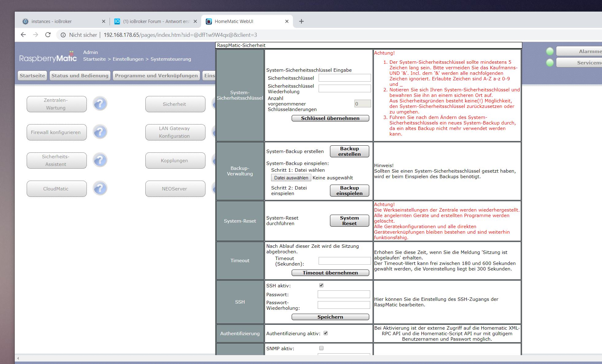The width and height of the screenshot is (602, 364).
Task: Open Startseite menu
Action: pos(32,75)
